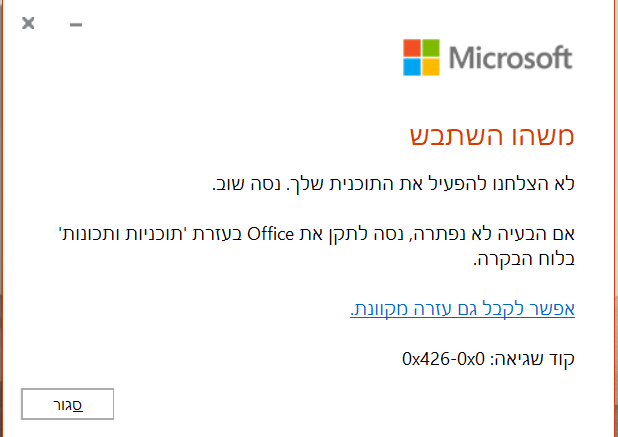Click the red square of the Microsoft logo

411,48
